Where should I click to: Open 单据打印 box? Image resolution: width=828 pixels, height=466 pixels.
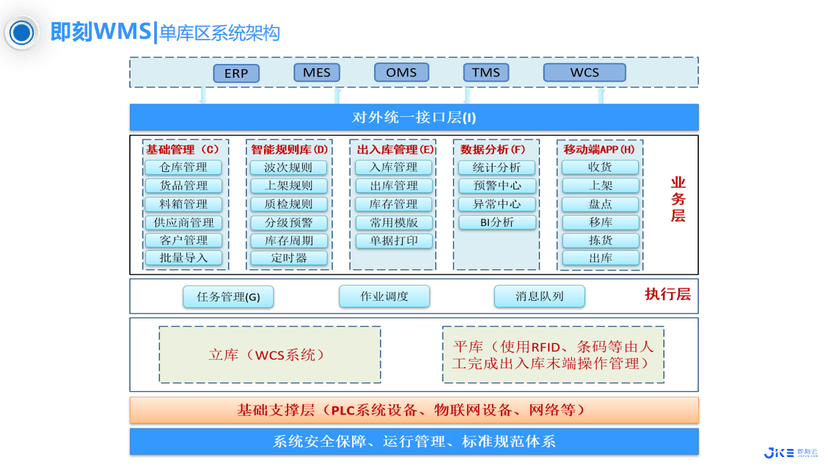coord(393,240)
